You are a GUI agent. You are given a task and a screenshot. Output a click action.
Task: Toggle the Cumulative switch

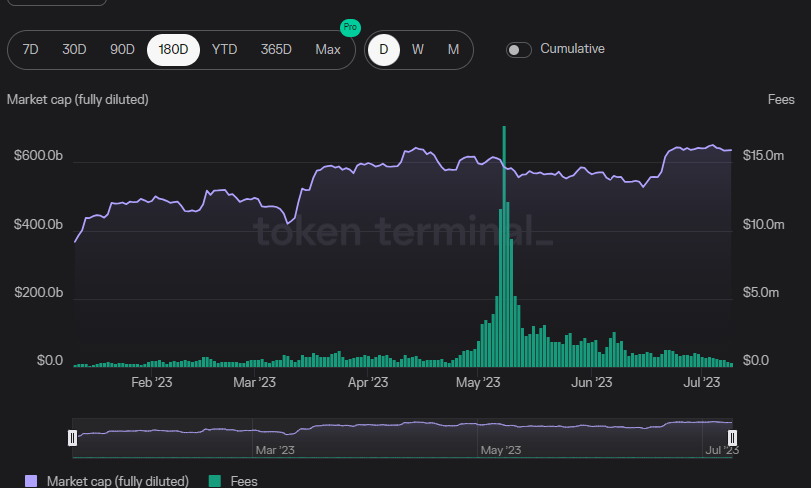[x=518, y=49]
